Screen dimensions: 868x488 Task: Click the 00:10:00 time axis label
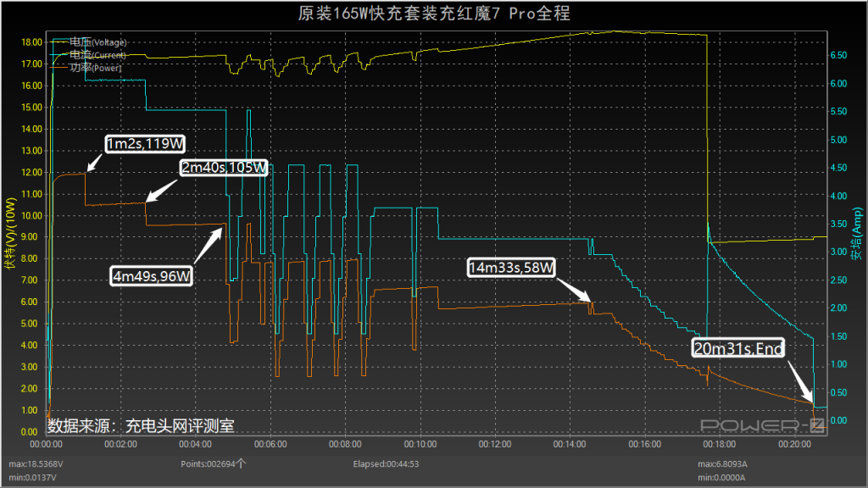pos(420,444)
